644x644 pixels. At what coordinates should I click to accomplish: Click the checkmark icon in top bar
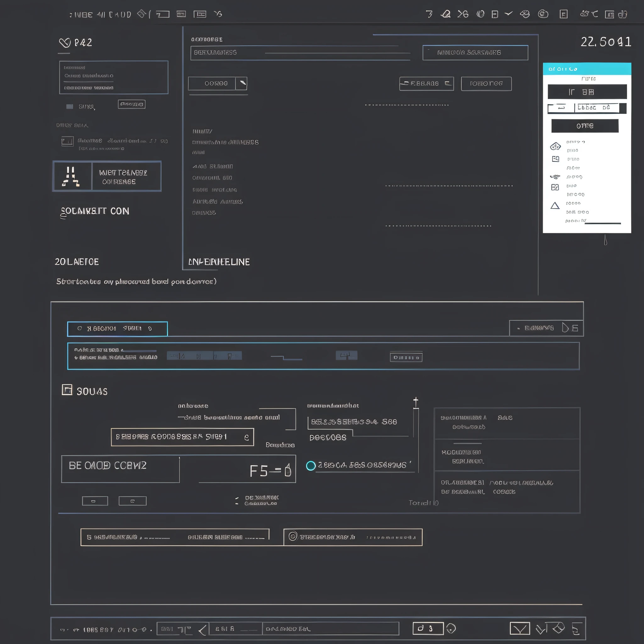pyautogui.click(x=509, y=14)
